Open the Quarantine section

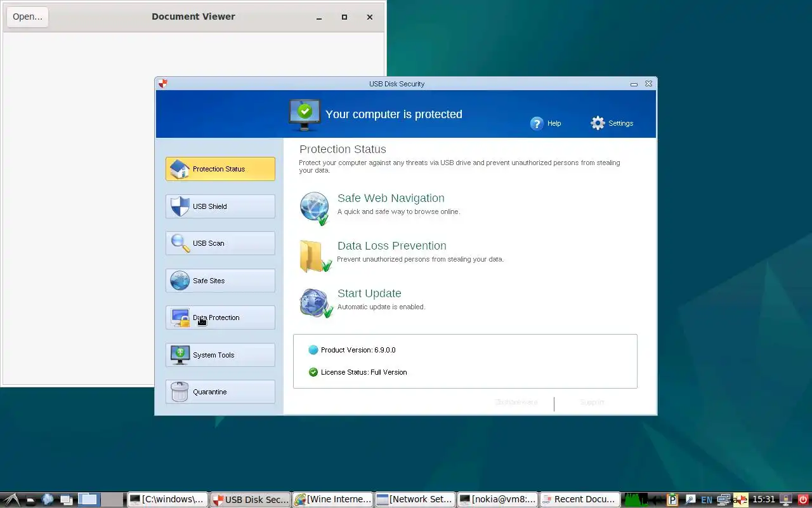220,392
